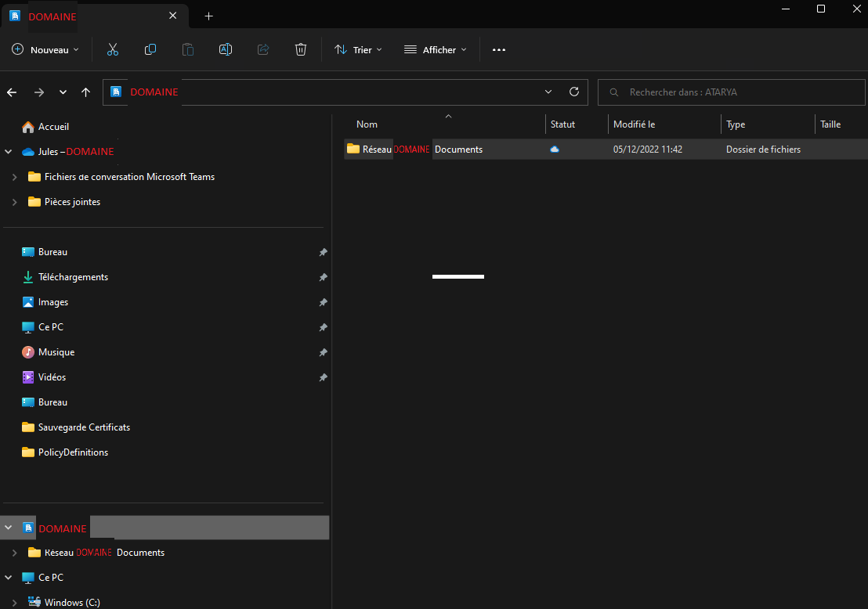The image size is (868, 609).
Task: Unpin Téléchargements from quick access
Action: coord(323,277)
